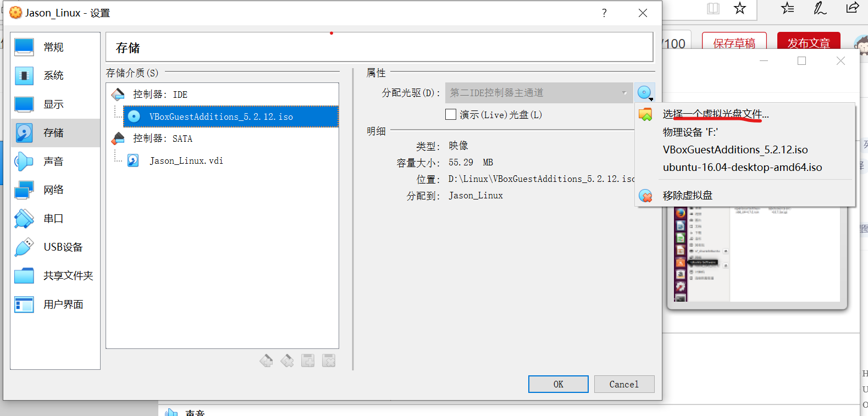Screen dimensions: 868x416
Task: Select the 存储 (Storage) sidebar icon
Action: [x=24, y=133]
